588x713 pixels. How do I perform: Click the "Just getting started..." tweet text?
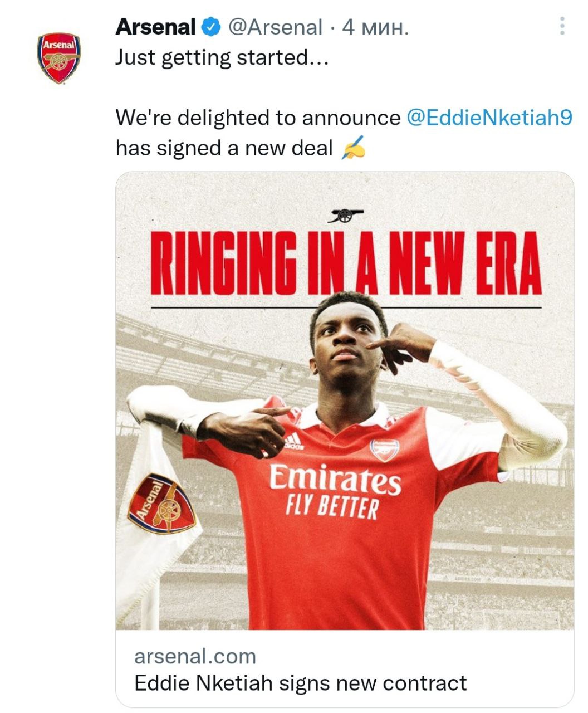click(222, 57)
